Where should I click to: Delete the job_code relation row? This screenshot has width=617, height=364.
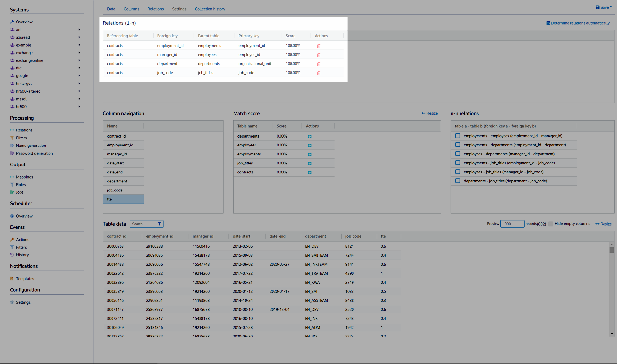(319, 73)
